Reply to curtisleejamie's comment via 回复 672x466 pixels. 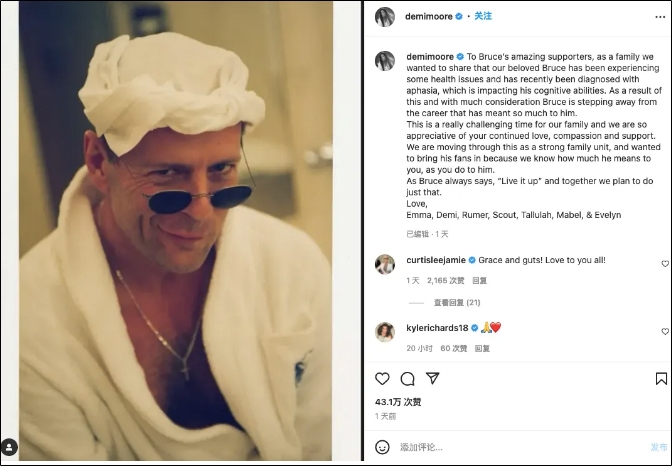click(479, 281)
